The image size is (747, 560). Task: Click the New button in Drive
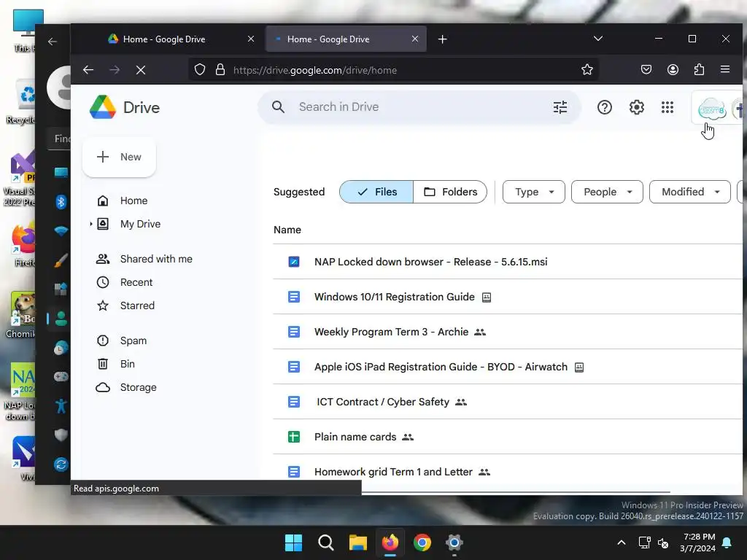119,157
